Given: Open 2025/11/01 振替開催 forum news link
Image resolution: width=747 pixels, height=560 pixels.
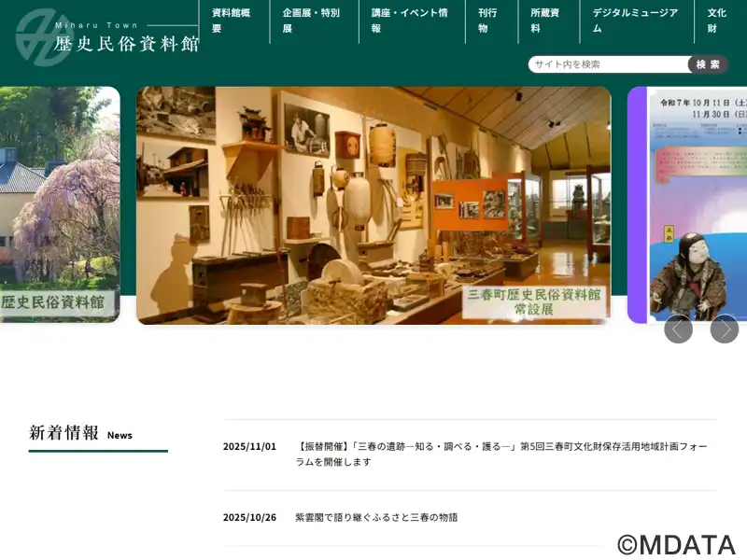Looking at the screenshot, I should coord(501,454).
